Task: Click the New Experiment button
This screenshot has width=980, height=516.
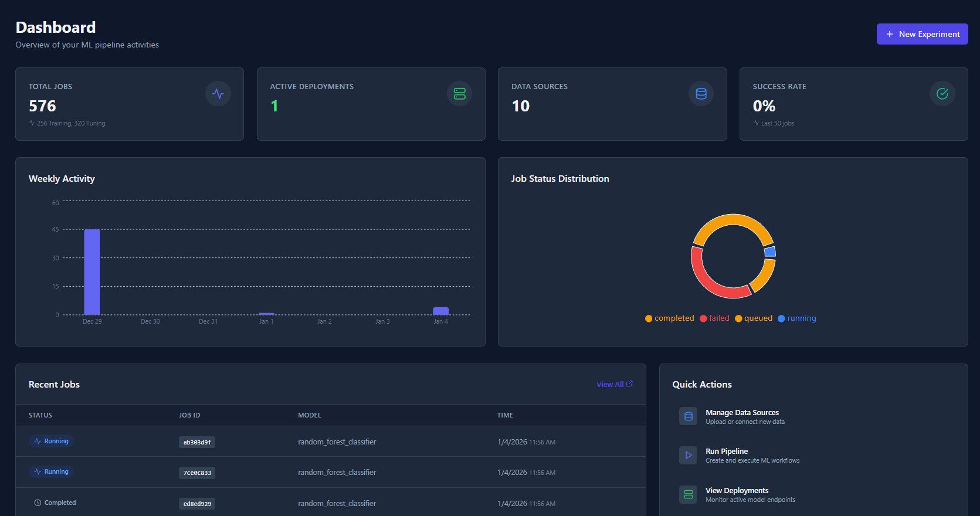Action: pyautogui.click(x=922, y=34)
